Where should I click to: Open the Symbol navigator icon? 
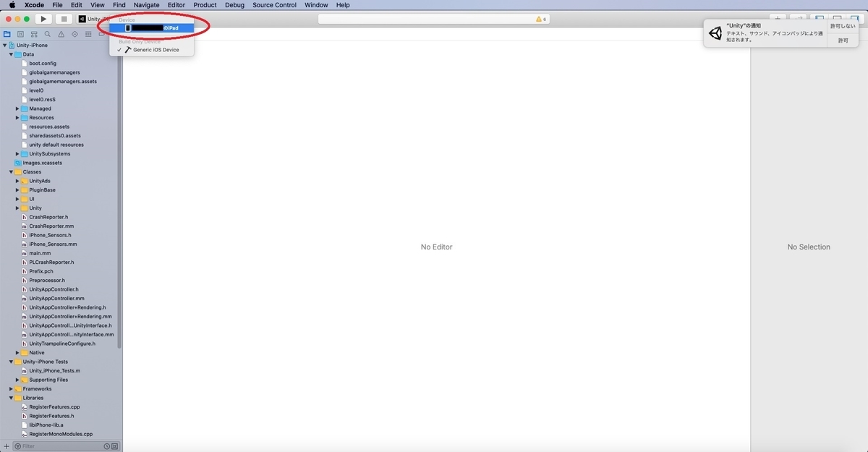tap(34, 33)
